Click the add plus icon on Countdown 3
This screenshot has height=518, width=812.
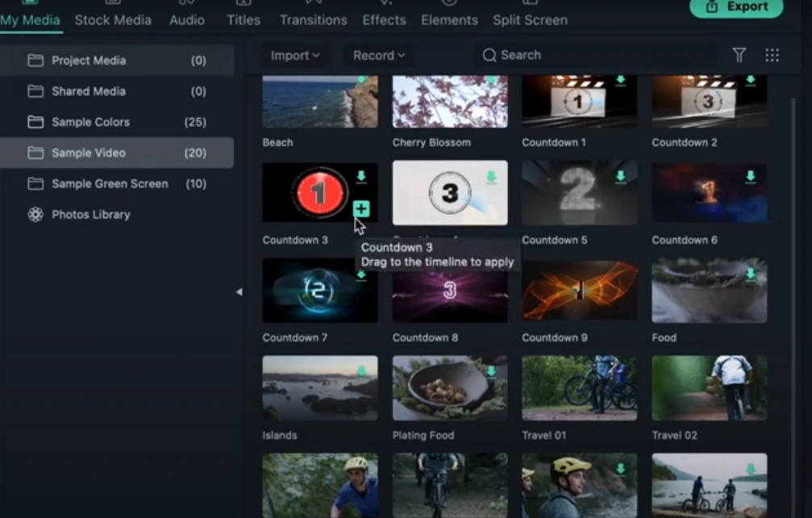click(361, 209)
